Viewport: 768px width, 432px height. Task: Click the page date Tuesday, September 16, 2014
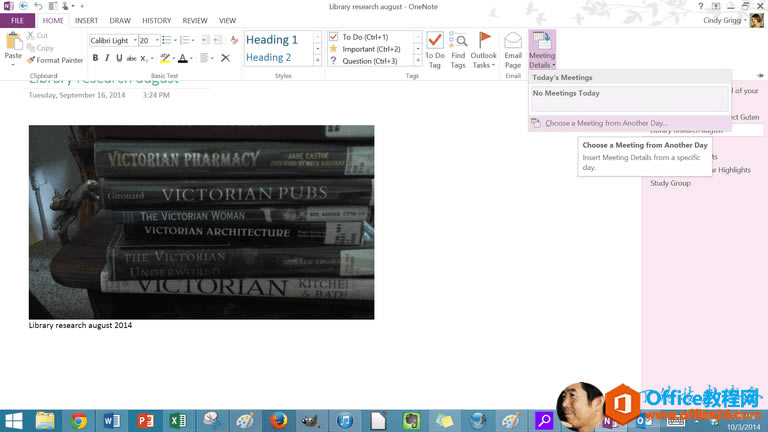[x=77, y=95]
